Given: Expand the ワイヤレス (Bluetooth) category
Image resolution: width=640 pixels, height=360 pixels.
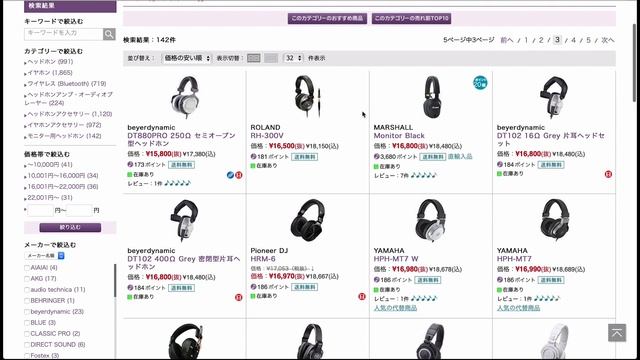Looking at the screenshot, I should pyautogui.click(x=67, y=84).
